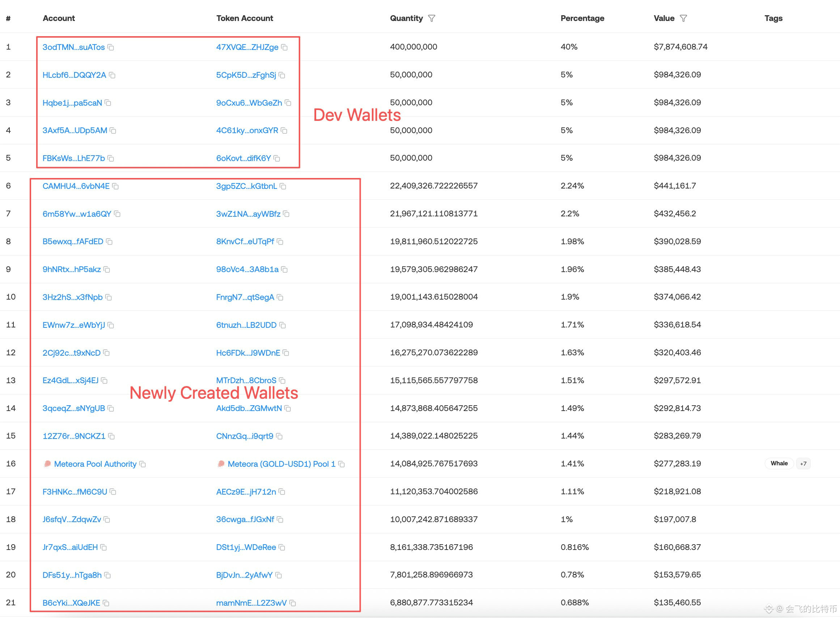Copy account address 9hNRtx...hP5akz
Screen dimensions: 840x618
(x=107, y=270)
